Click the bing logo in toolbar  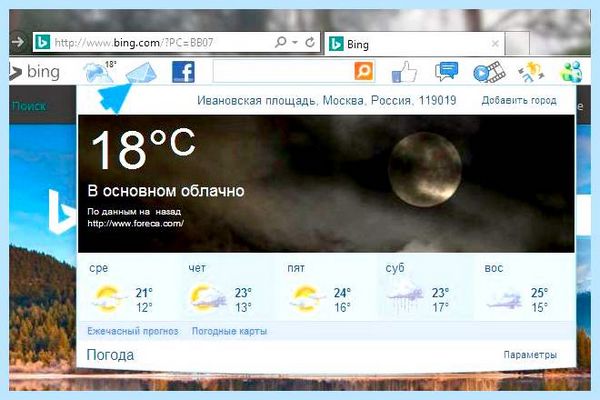point(34,72)
